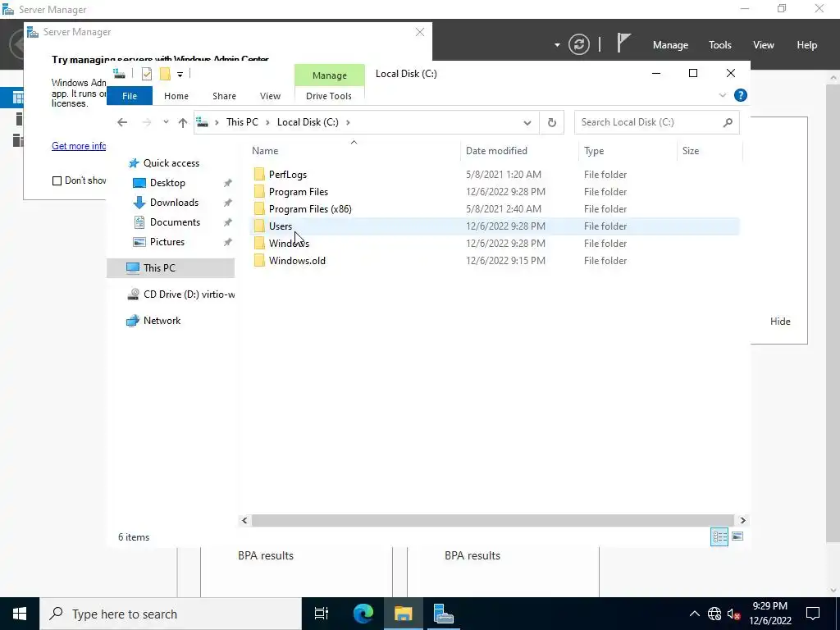Tick the Don't show checkbox in Server Manager dialog
This screenshot has height=630, width=840.
tap(57, 181)
